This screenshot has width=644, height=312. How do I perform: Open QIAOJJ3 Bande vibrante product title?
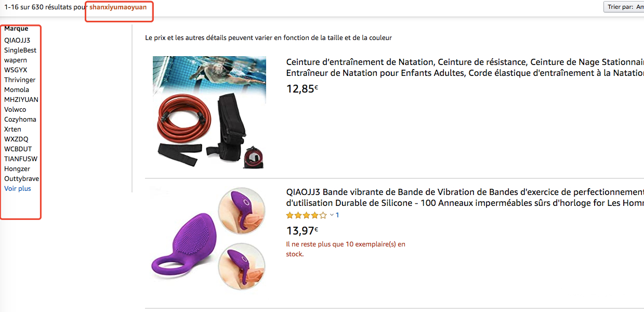pyautogui.click(x=465, y=198)
